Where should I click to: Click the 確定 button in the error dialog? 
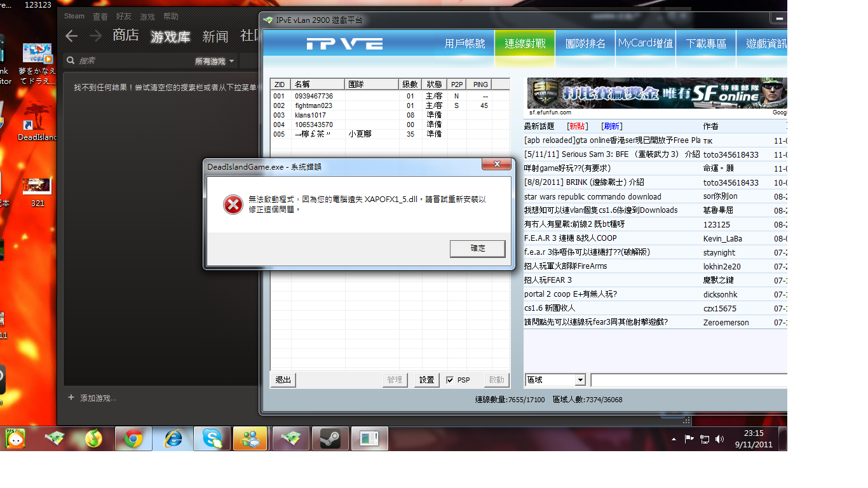pos(477,248)
